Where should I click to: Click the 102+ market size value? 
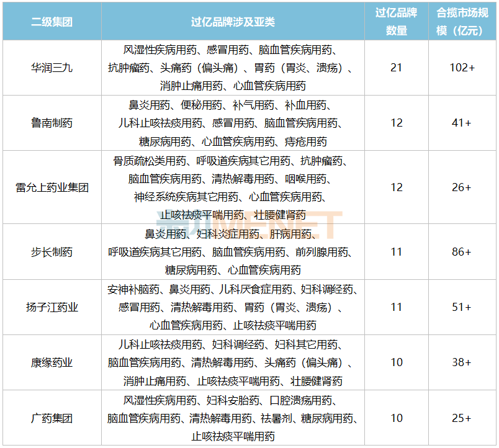point(461,68)
